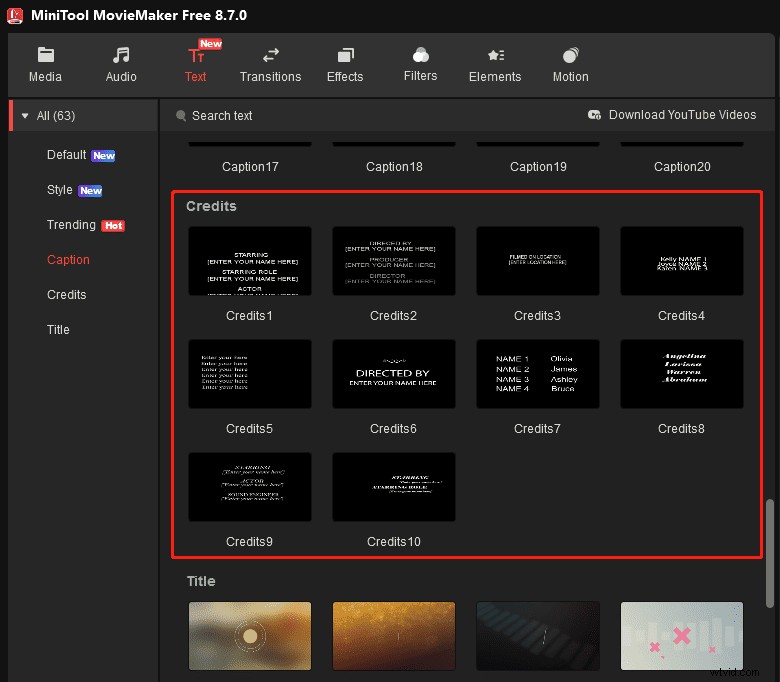Select the Caption category

point(68,260)
